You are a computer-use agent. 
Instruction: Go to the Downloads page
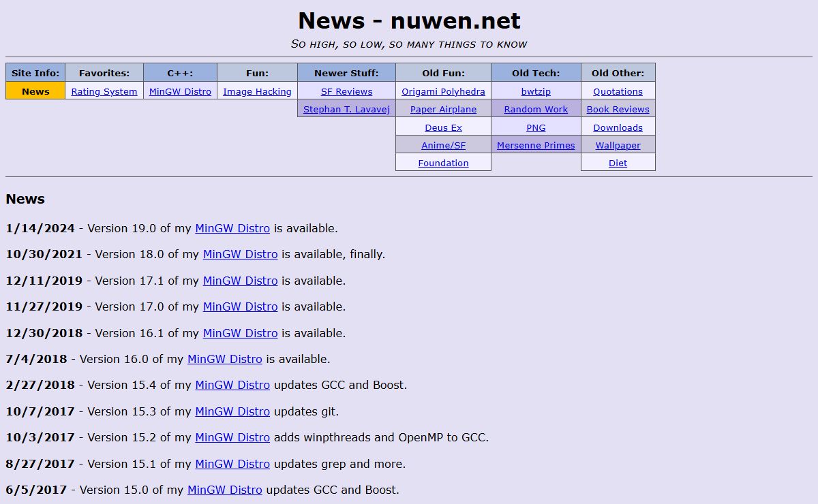(618, 127)
